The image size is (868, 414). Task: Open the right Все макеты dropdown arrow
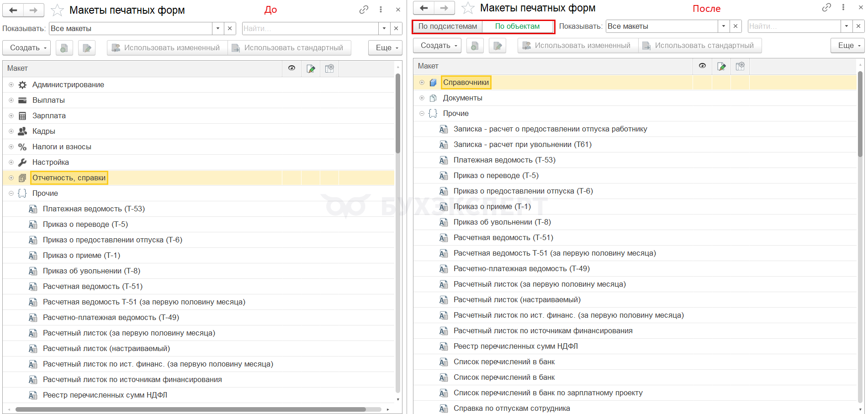tap(724, 26)
